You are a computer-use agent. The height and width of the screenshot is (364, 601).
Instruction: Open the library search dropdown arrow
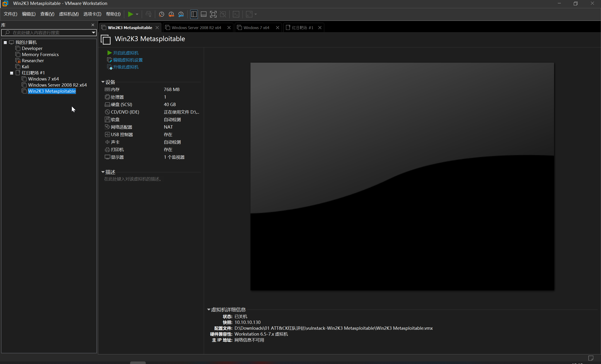point(93,33)
